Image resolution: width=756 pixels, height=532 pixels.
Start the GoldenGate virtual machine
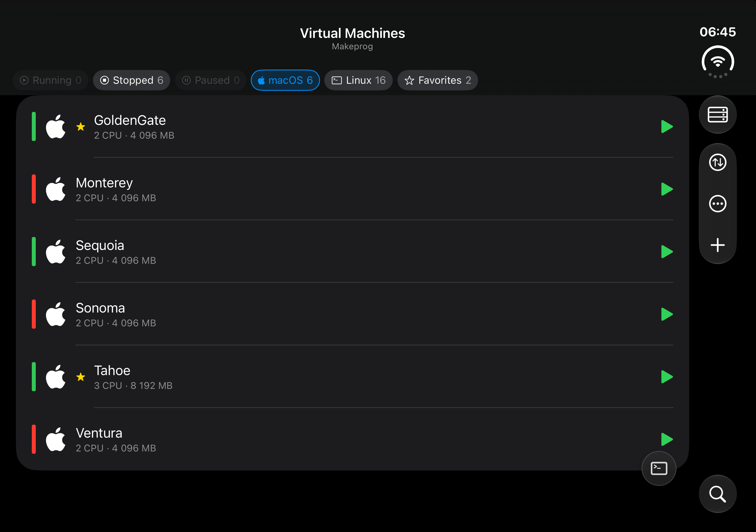coord(667,126)
